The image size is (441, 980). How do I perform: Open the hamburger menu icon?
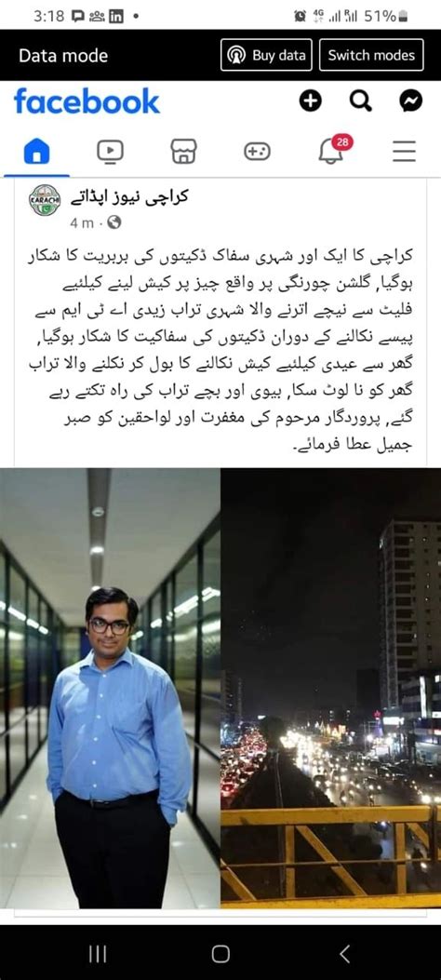point(404,152)
